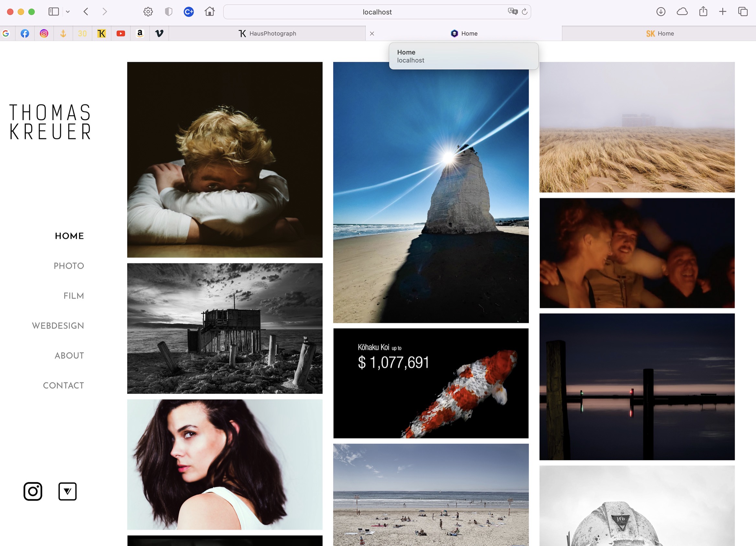Select the active Home tab
The width and height of the screenshot is (756, 546).
point(464,33)
